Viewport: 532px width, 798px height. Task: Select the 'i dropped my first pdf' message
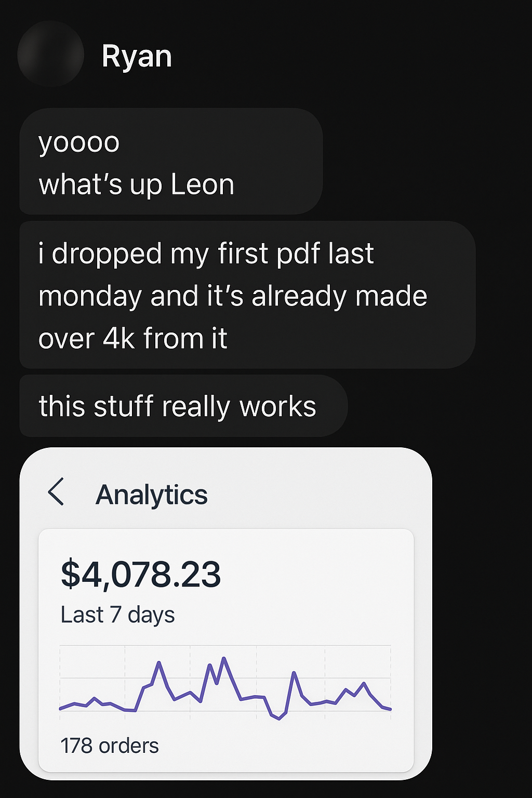(x=247, y=295)
